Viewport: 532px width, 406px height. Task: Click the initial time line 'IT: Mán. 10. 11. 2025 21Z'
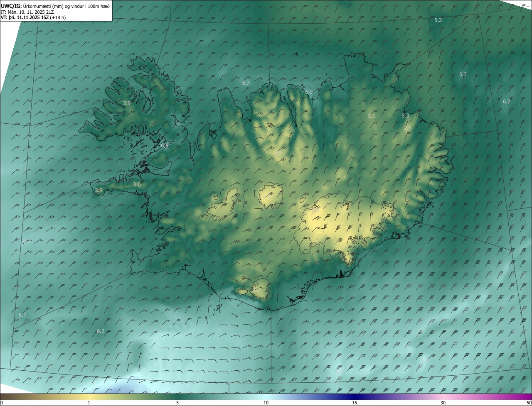click(x=28, y=12)
